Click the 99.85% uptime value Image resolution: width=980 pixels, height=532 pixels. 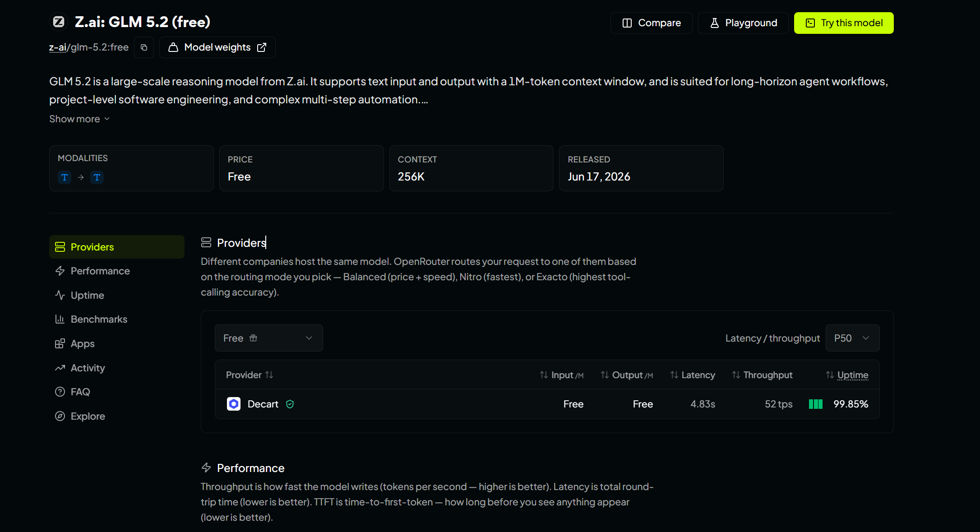click(851, 404)
